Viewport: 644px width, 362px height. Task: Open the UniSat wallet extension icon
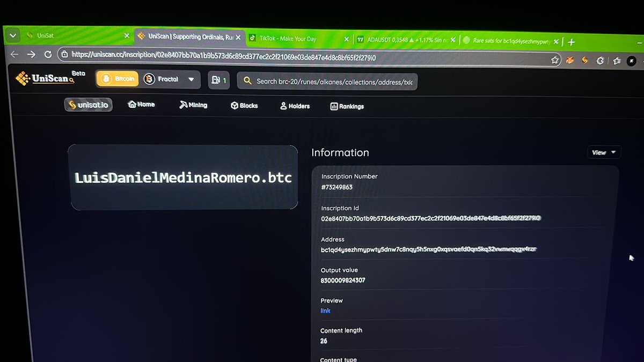click(586, 61)
